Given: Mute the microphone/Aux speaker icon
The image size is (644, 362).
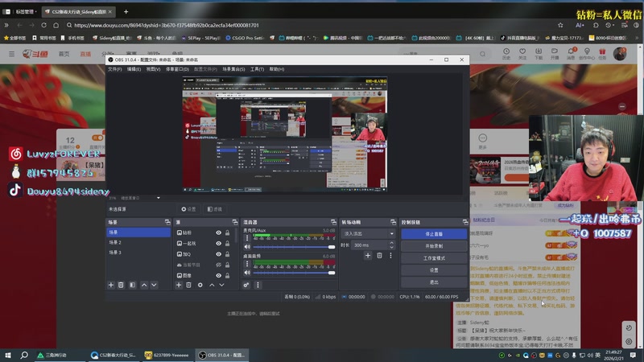Looking at the screenshot, I should pos(247,246).
